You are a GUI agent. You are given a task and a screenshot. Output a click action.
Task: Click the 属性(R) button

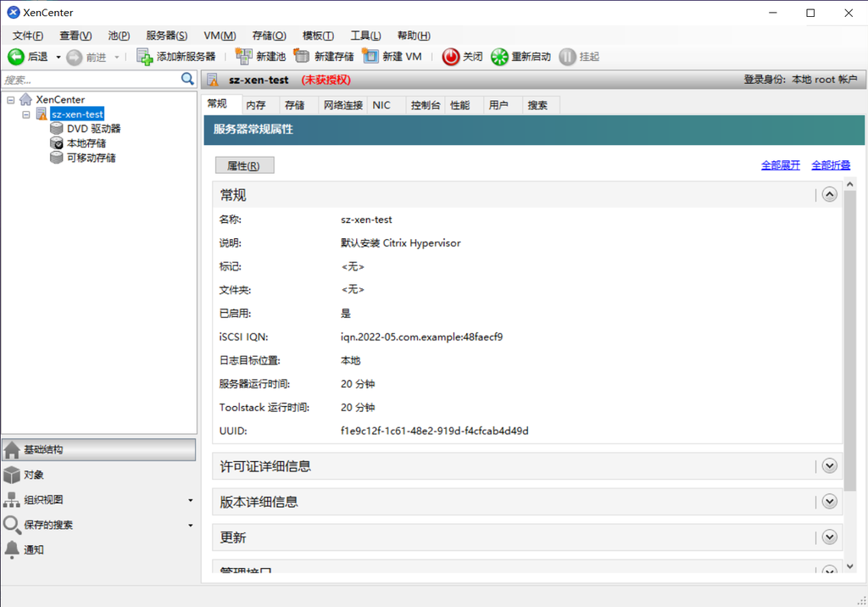coord(244,164)
